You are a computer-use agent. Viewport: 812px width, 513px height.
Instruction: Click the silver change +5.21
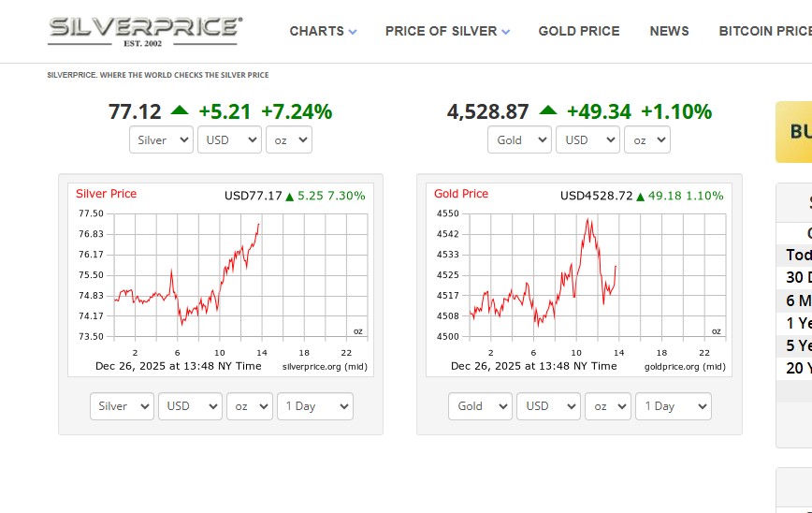[225, 112]
